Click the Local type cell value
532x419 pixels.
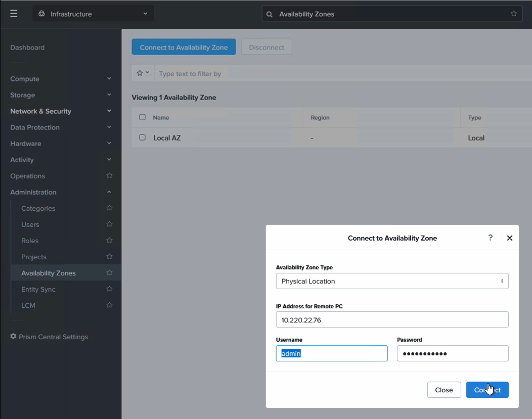point(476,138)
